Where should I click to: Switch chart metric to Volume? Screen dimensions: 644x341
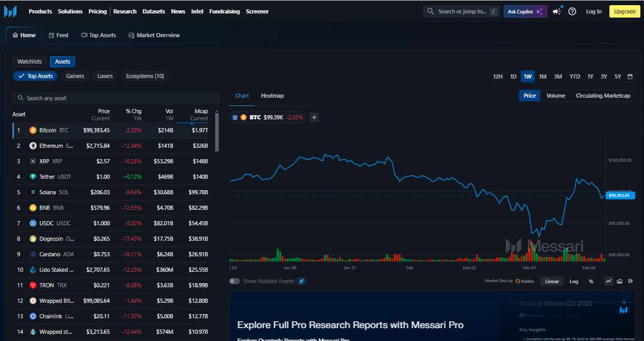pos(556,96)
